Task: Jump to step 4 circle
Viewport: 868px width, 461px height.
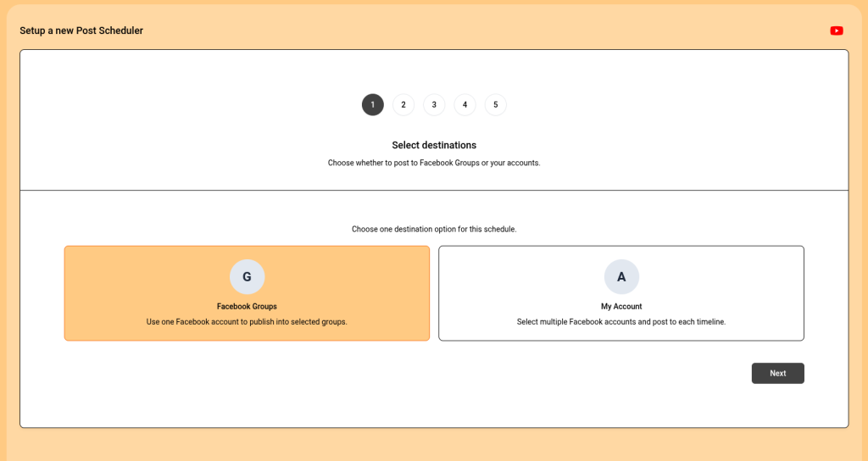Action: coord(465,104)
